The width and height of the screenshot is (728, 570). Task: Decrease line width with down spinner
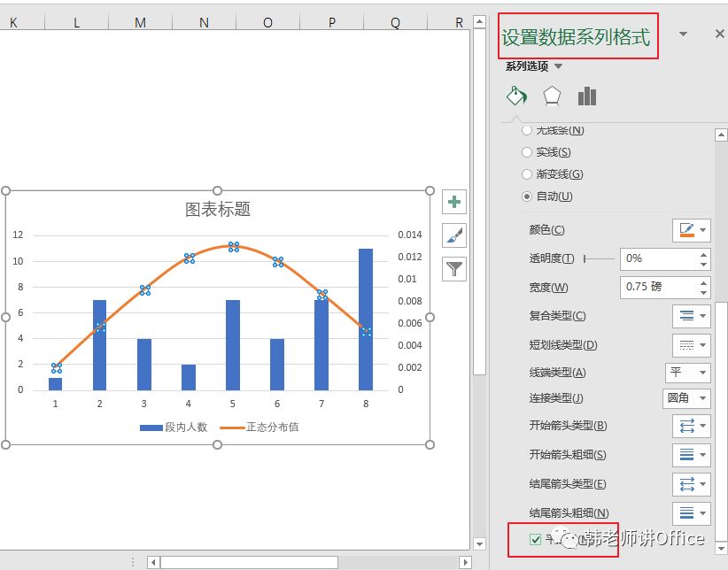tap(703, 293)
